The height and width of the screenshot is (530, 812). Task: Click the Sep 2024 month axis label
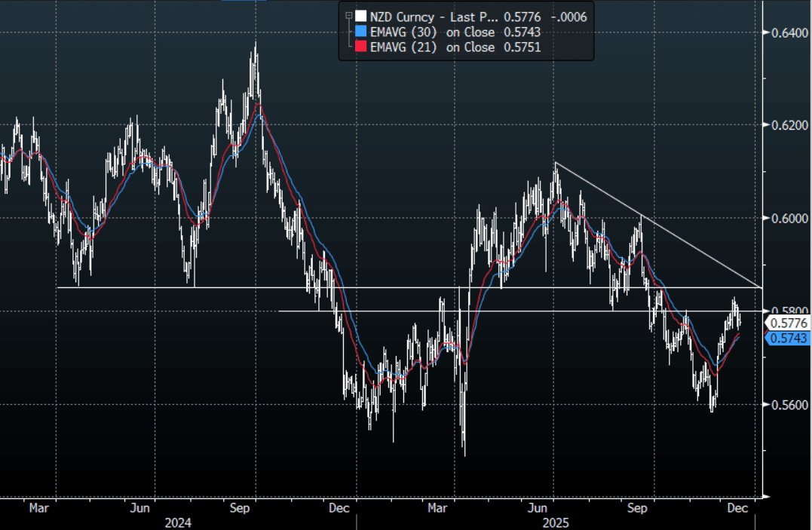click(241, 508)
